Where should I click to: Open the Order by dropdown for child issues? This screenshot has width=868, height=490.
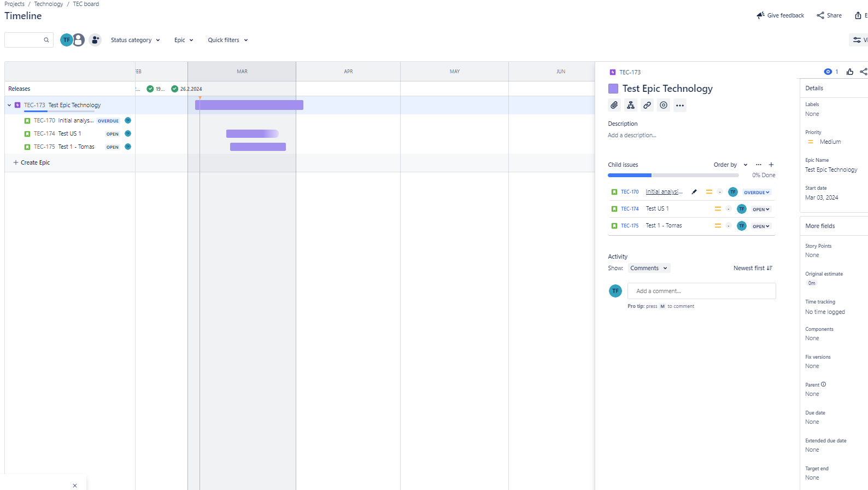click(x=730, y=165)
